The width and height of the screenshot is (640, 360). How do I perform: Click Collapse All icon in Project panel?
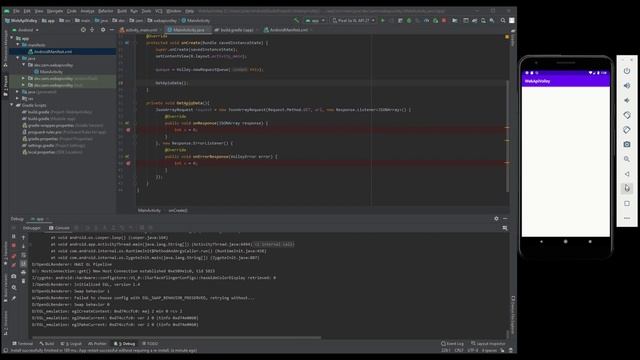[x=92, y=30]
